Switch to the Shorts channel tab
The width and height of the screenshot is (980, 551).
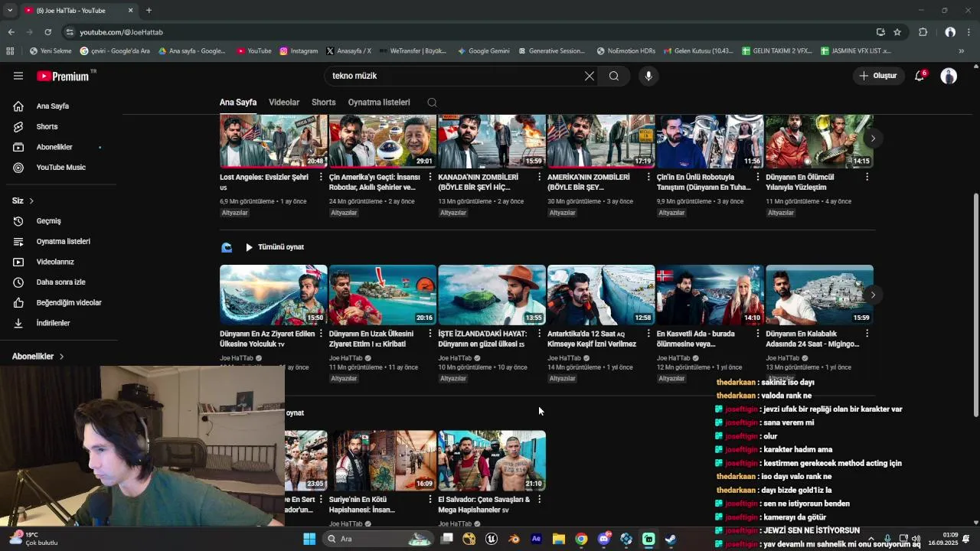(x=324, y=103)
